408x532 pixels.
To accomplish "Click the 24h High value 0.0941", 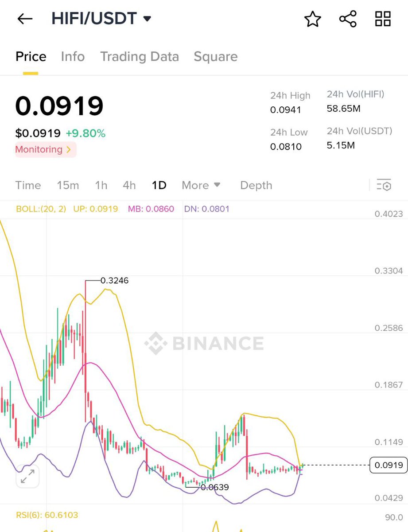I will 286,110.
